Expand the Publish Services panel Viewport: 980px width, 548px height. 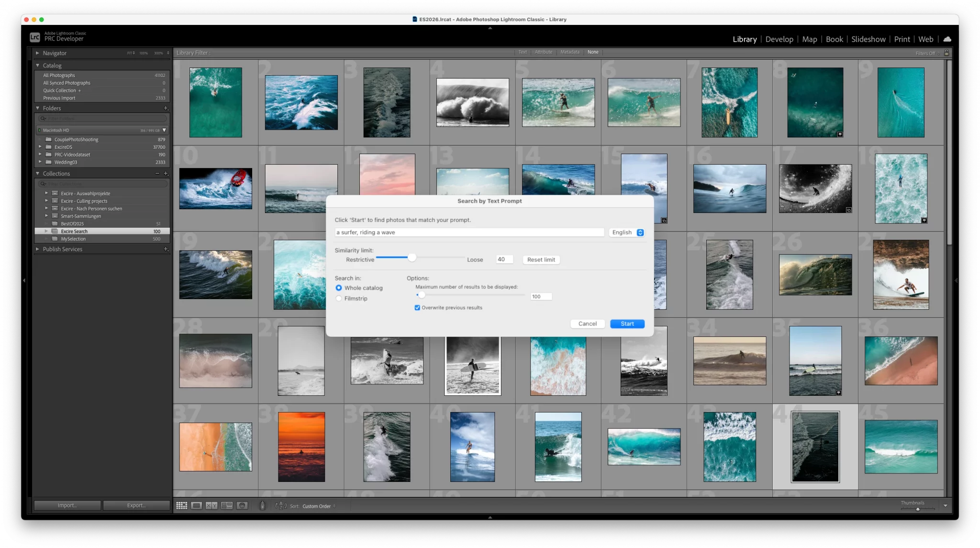pyautogui.click(x=37, y=249)
